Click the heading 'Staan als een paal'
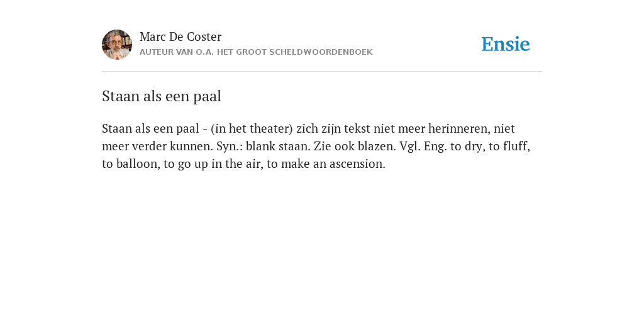Screen dimensions: 644x322 pyautogui.click(x=162, y=96)
